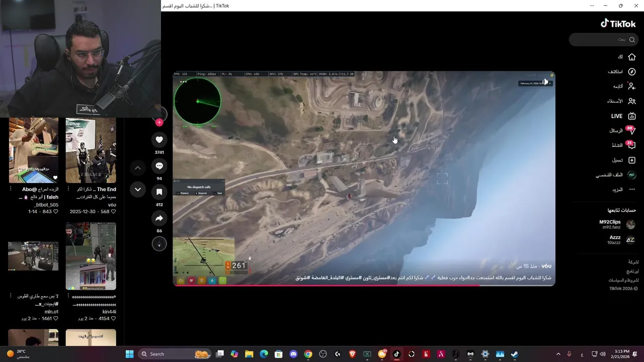644x362 pixels.
Task: Open options dots beside Abo faleh video
Action: click(x=11, y=189)
